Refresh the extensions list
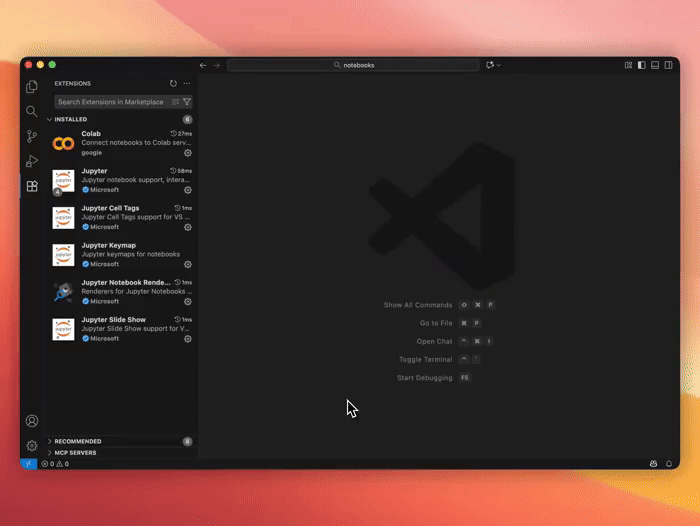 [x=173, y=83]
